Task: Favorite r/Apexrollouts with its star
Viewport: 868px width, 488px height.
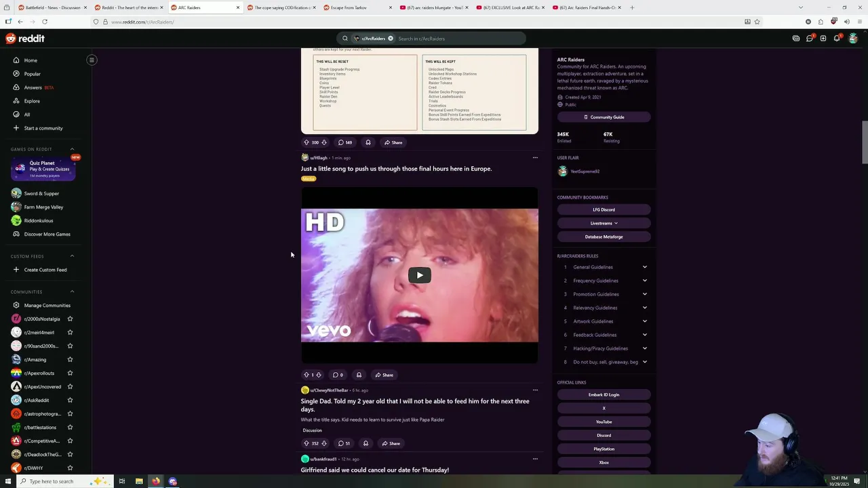Action: (x=70, y=373)
